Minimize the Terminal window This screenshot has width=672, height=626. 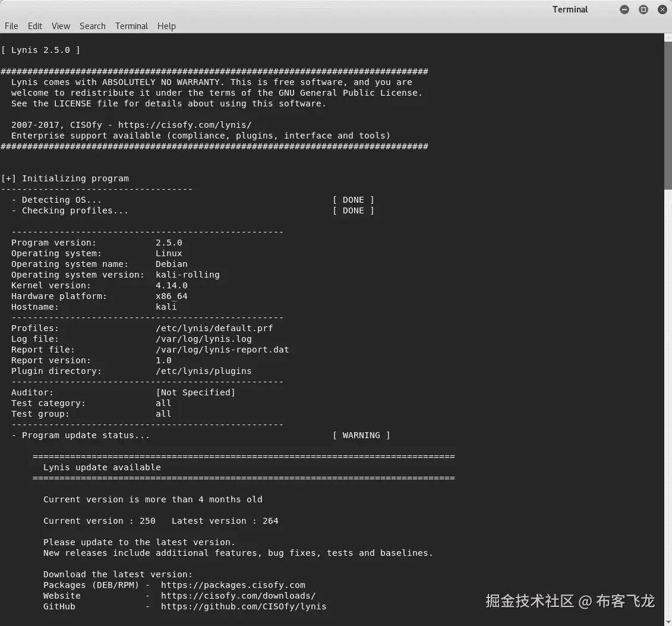(x=624, y=10)
